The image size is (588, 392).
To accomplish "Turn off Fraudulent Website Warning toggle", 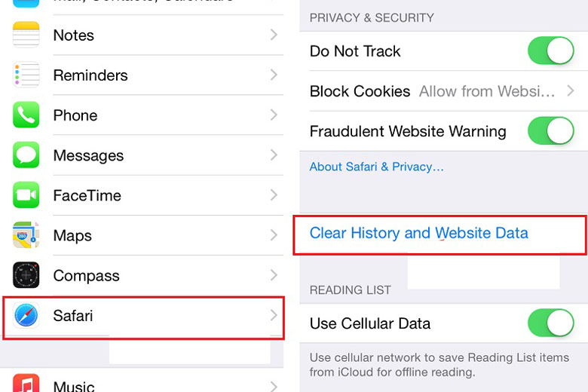I will [x=551, y=131].
